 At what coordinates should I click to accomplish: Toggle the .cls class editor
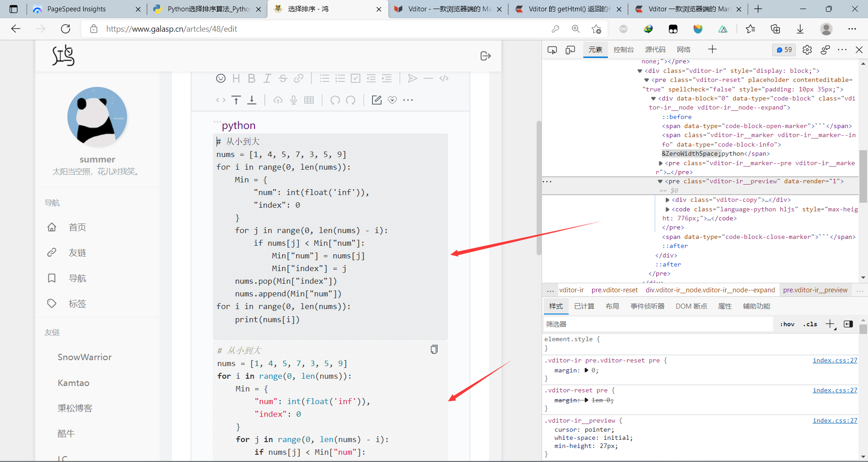pos(810,324)
